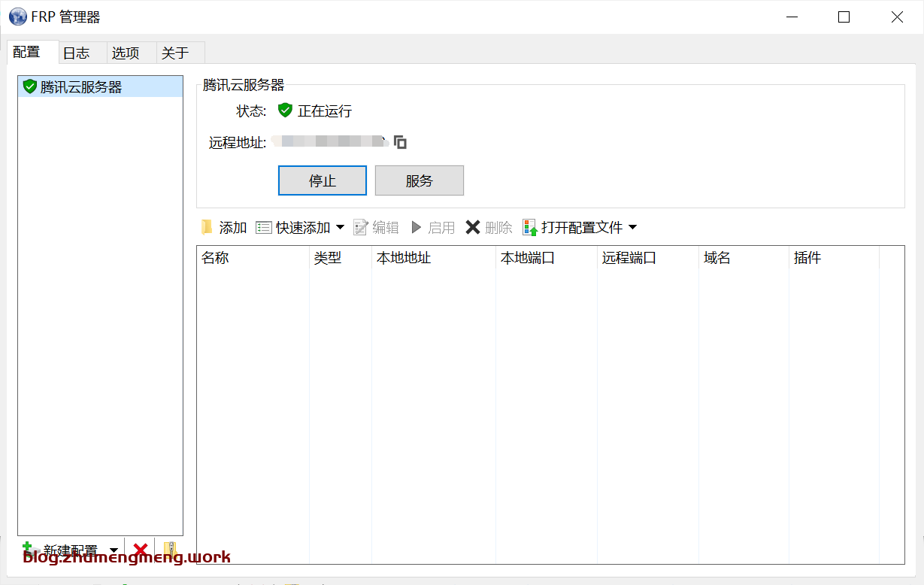Click the 正在运行 status text
Screen dimensions: 924x585
click(x=325, y=111)
